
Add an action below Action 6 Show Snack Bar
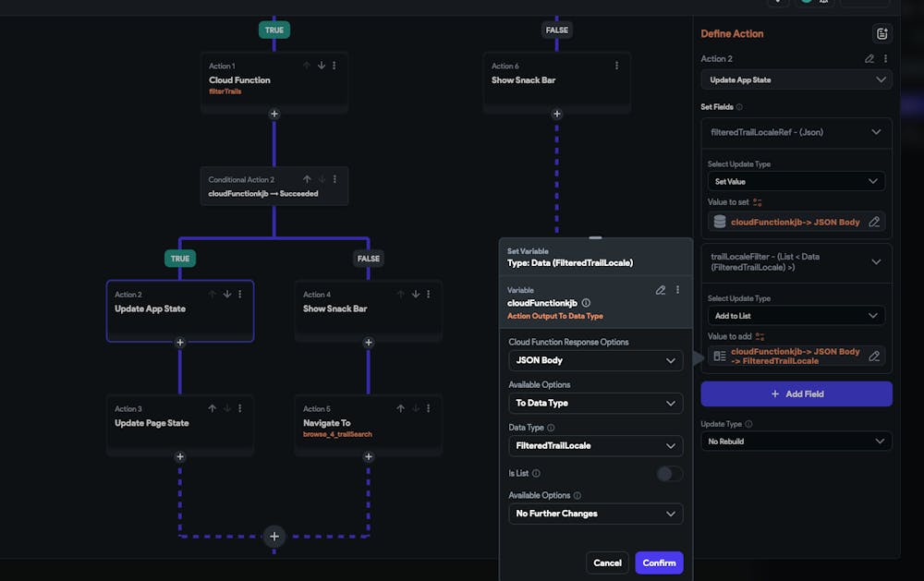click(557, 114)
